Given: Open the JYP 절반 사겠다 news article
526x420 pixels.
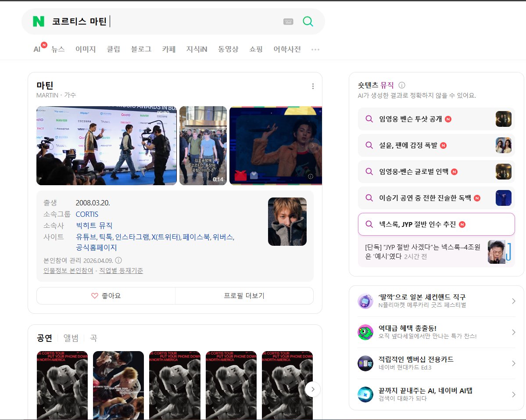Looking at the screenshot, I should [437, 251].
